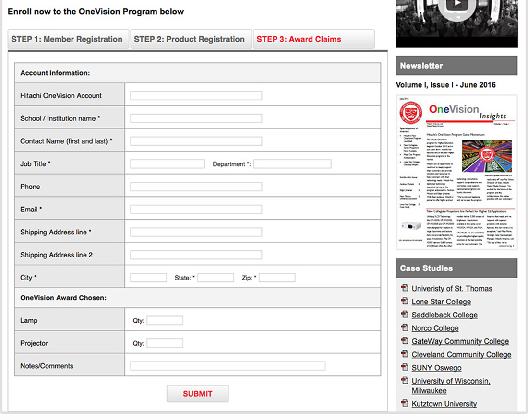The width and height of the screenshot is (528, 420).
Task: Click the Newsletter section header
Action: [456, 66]
